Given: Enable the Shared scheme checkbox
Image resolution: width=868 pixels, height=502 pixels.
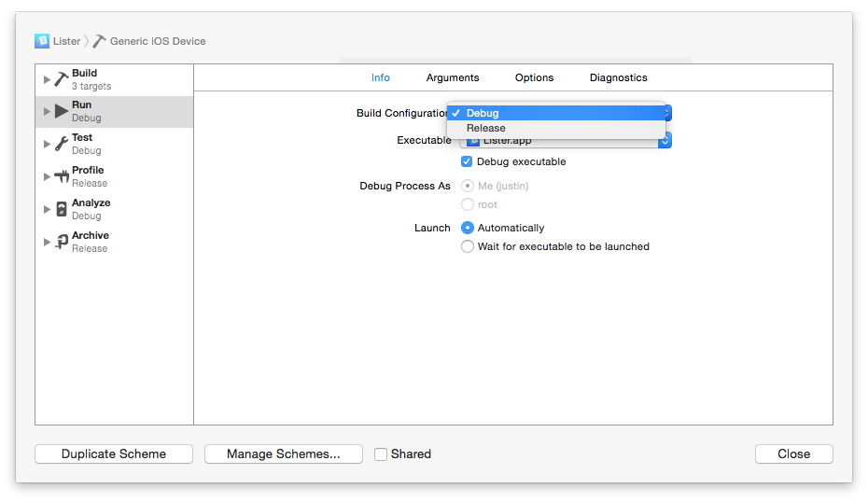Looking at the screenshot, I should (x=381, y=454).
